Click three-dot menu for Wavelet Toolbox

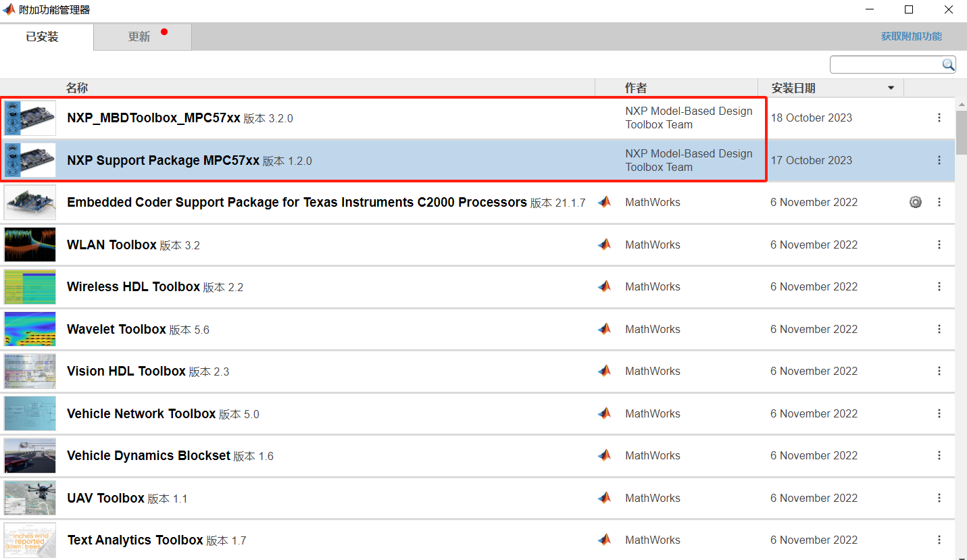939,329
